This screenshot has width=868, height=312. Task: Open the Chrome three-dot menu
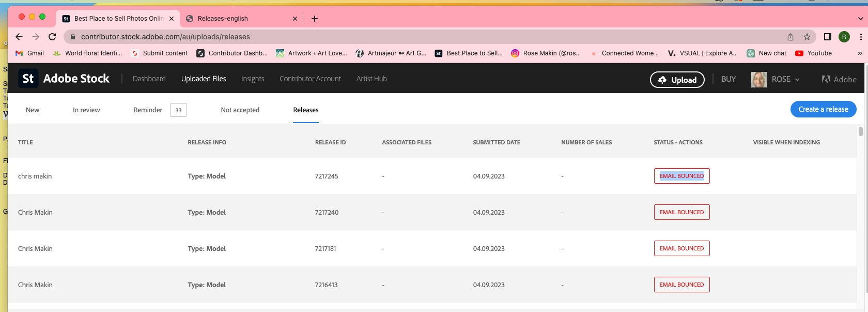point(861,37)
